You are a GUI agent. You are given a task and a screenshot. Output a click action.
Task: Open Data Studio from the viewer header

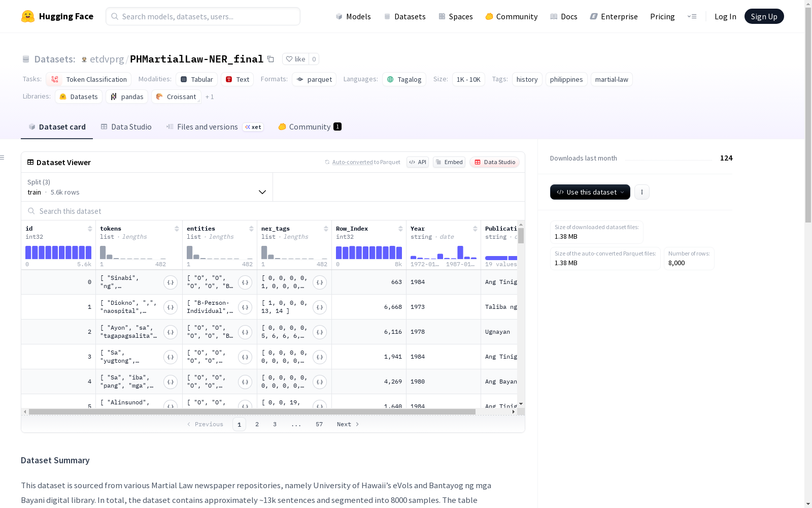(495, 162)
